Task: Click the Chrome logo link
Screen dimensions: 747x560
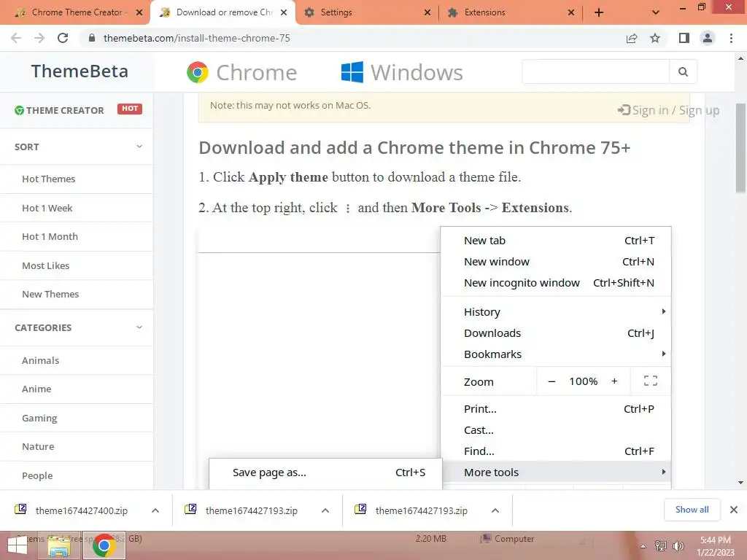Action: click(x=241, y=72)
